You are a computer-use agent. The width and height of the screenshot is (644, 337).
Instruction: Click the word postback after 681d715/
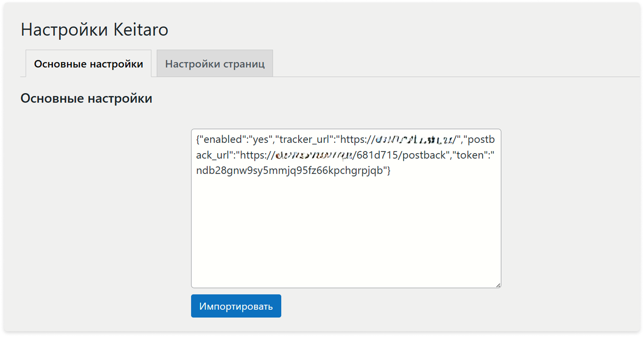pos(424,155)
